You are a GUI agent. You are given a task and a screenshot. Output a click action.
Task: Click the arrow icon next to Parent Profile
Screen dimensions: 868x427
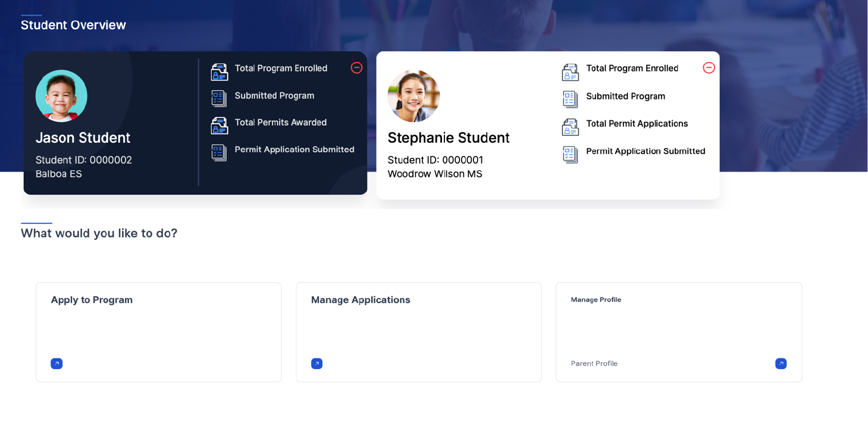coord(781,363)
